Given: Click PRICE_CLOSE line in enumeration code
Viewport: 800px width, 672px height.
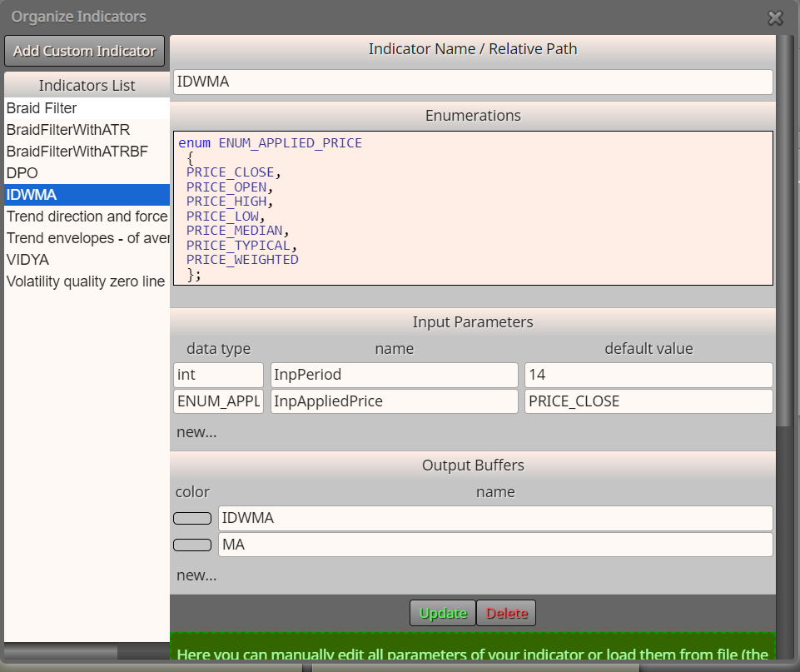Looking at the screenshot, I should pos(234,172).
